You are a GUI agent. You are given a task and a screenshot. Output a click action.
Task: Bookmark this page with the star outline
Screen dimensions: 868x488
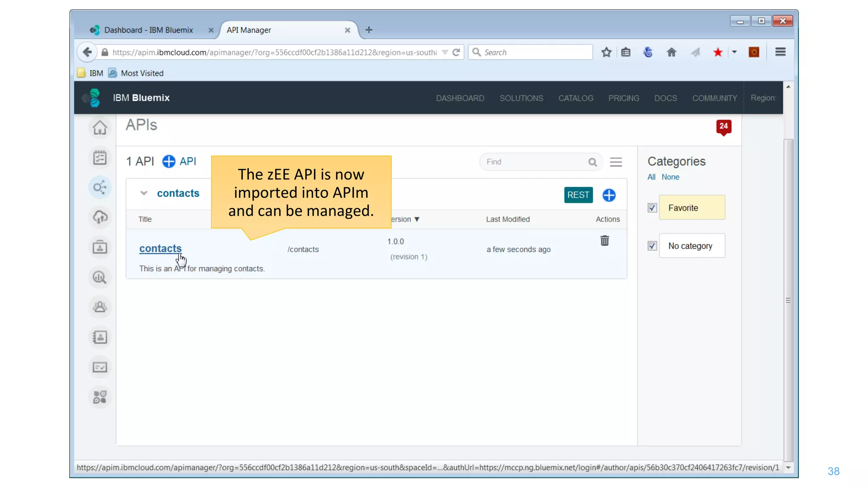click(606, 52)
